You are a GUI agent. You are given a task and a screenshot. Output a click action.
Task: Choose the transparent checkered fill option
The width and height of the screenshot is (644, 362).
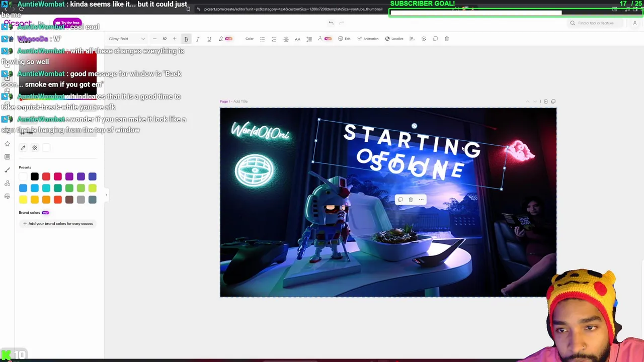click(x=35, y=148)
